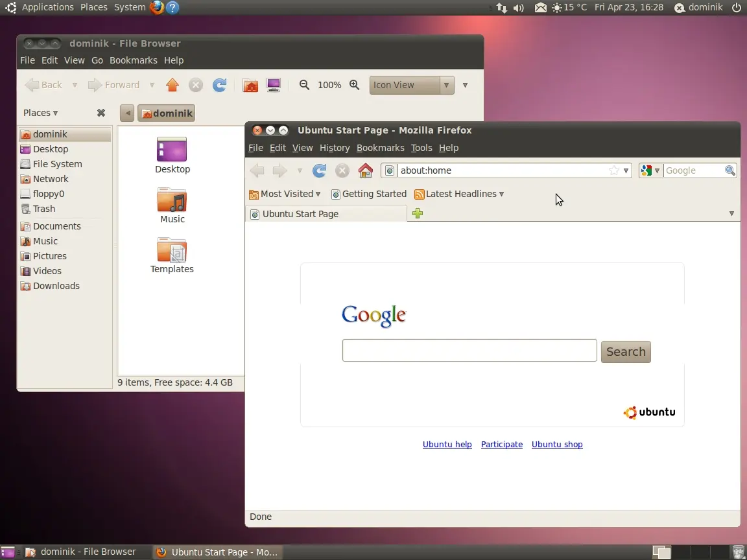The width and height of the screenshot is (747, 560).
Task: Open the Applications menu in top panel
Action: tap(47, 7)
